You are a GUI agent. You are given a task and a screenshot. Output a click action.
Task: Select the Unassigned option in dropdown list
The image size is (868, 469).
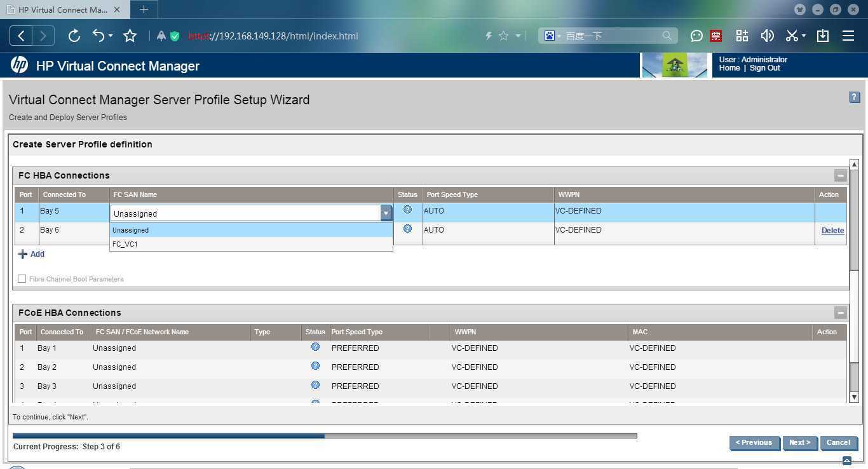click(x=251, y=230)
